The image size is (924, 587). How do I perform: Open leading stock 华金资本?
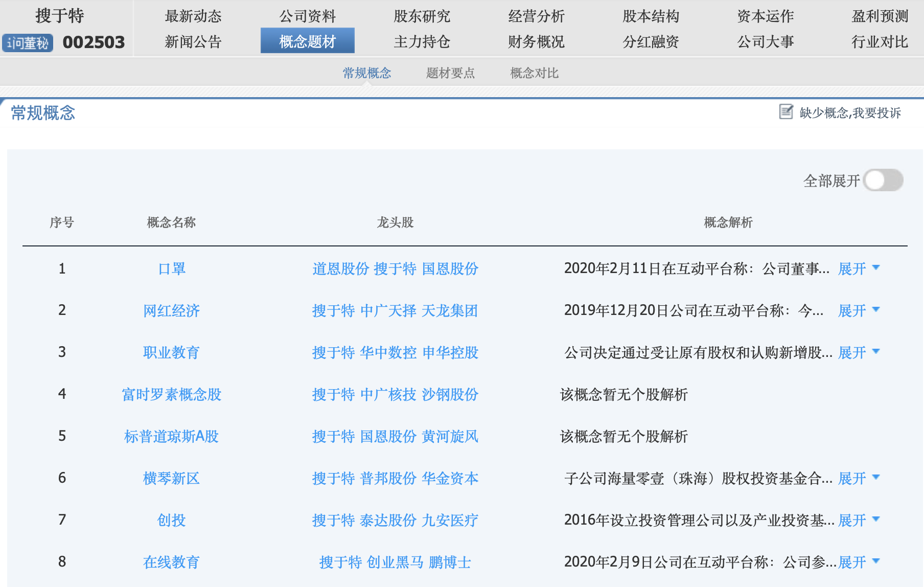pos(450,478)
